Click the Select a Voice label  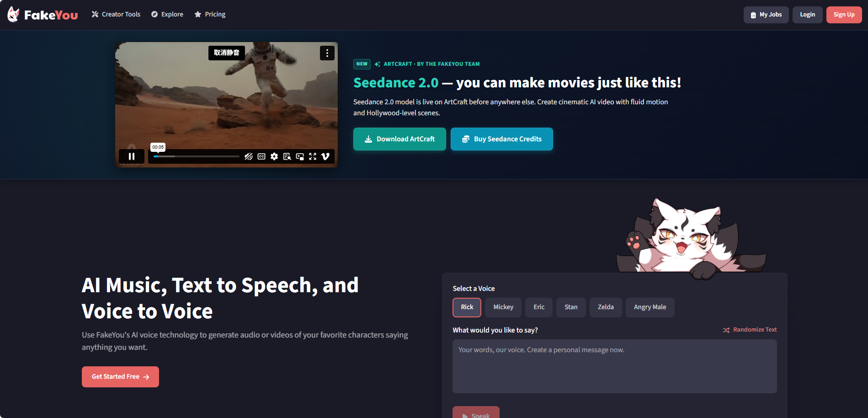[474, 289]
